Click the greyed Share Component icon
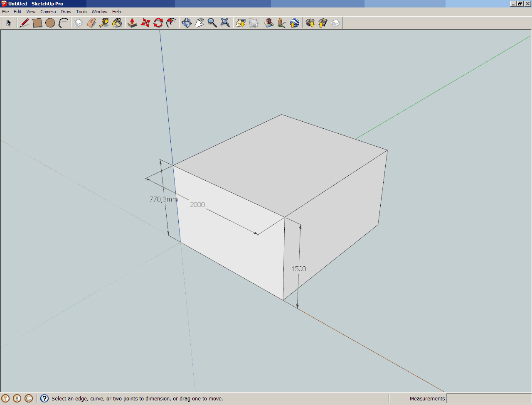 click(336, 23)
